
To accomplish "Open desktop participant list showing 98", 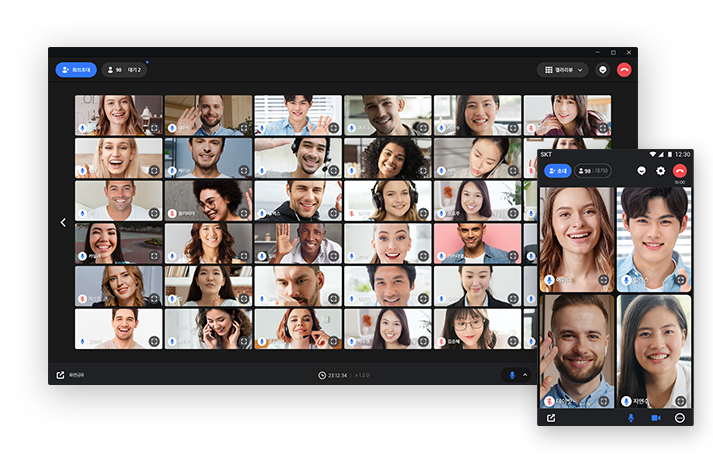I will [125, 70].
